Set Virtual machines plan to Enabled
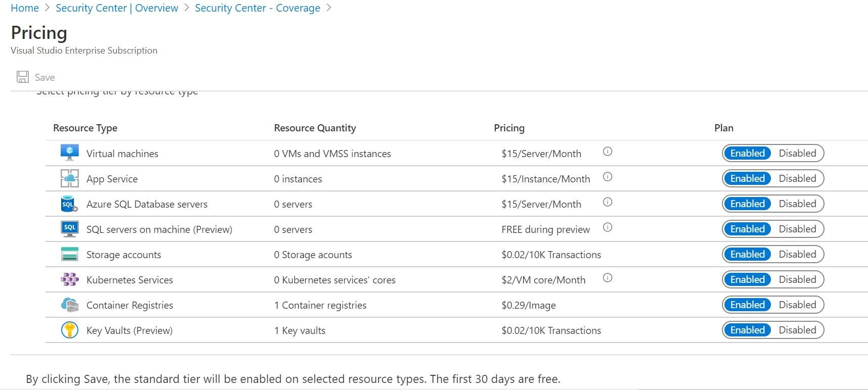The image size is (868, 390). tap(747, 153)
